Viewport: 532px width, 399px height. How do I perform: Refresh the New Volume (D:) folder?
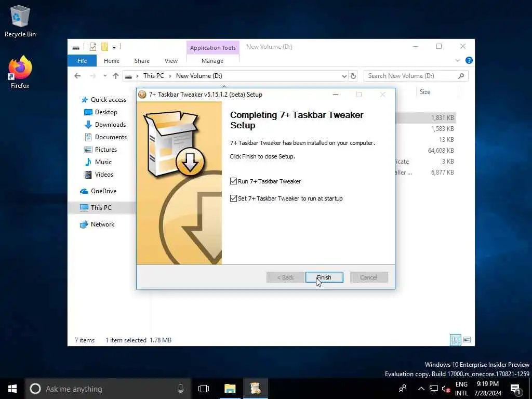click(x=353, y=76)
